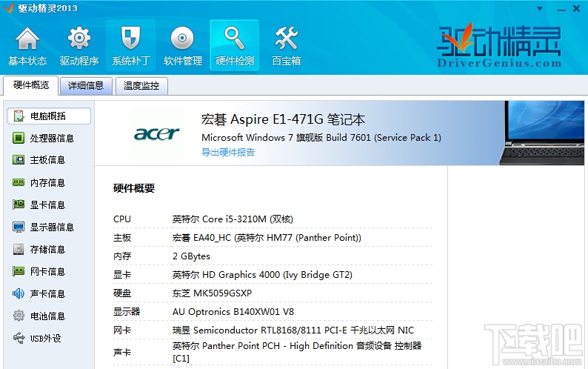Click the 导出硬件报告 link
Screen dimensions: 588x369
pos(228,152)
